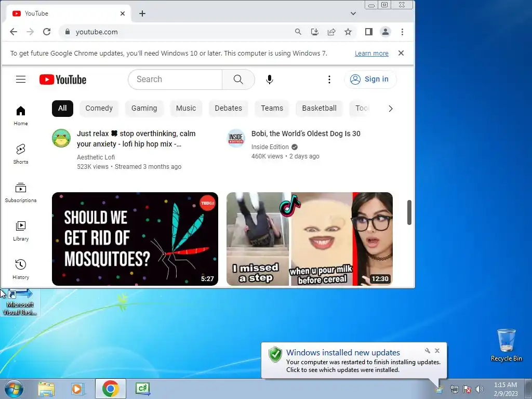
Task: Click the volume speaker tray icon
Action: pos(480,389)
